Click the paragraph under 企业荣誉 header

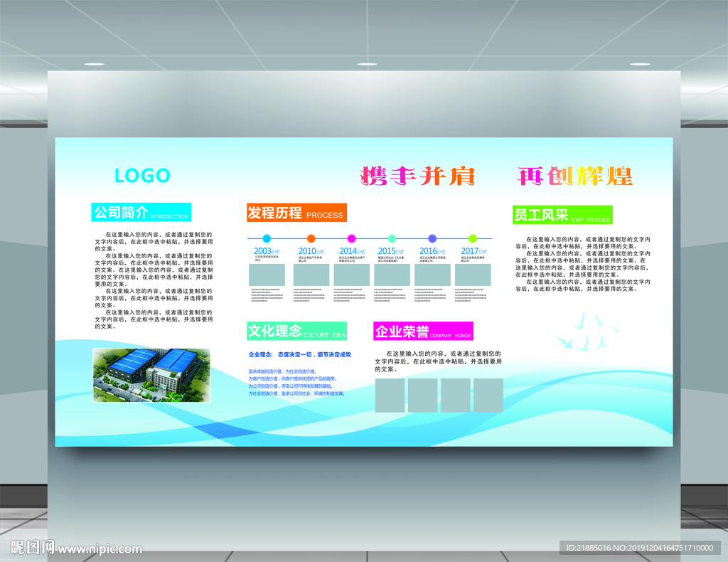pos(438,361)
